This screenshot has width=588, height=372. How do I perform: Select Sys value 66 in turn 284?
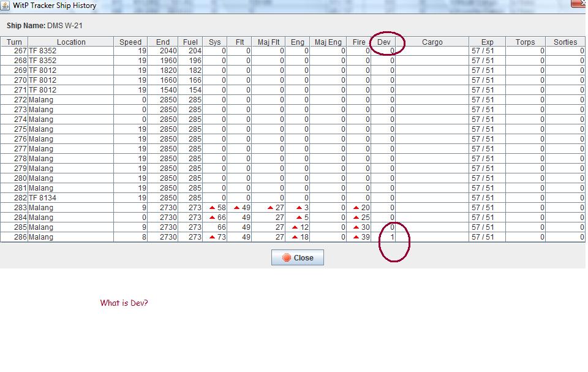(214, 218)
